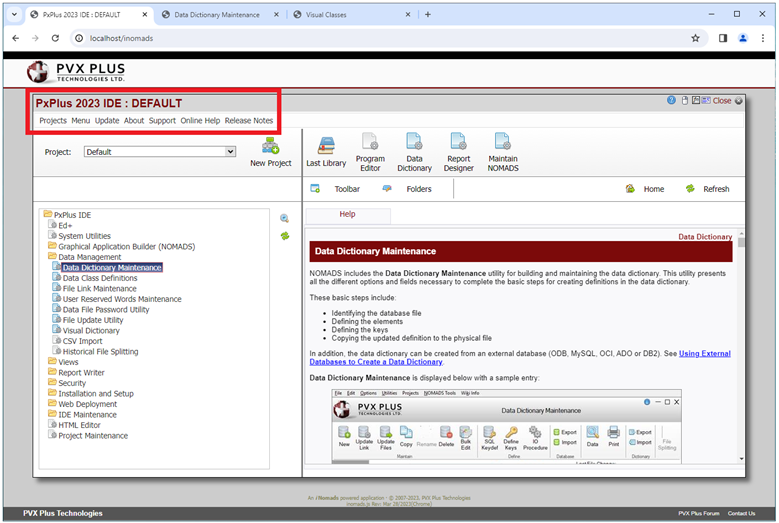Bookmark this page with the star icon
The height and width of the screenshot is (523, 779).
pyautogui.click(x=695, y=38)
